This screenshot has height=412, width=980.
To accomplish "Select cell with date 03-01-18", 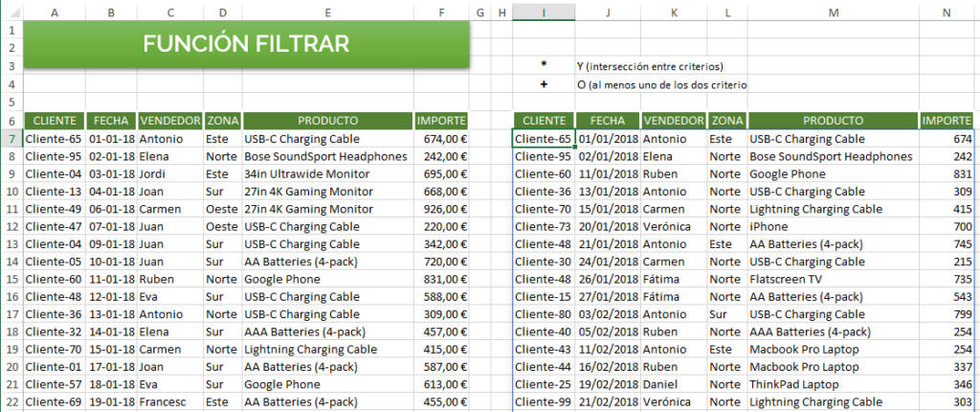I will (x=111, y=174).
